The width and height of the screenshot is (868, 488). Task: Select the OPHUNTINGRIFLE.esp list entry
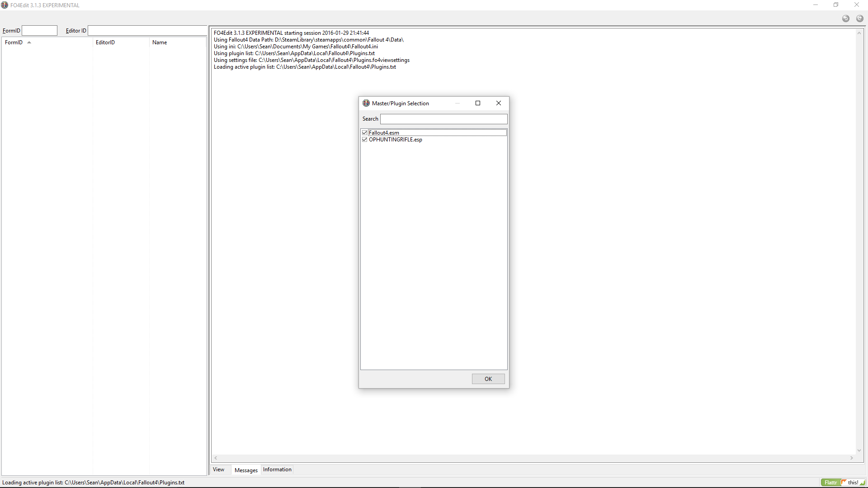click(395, 140)
